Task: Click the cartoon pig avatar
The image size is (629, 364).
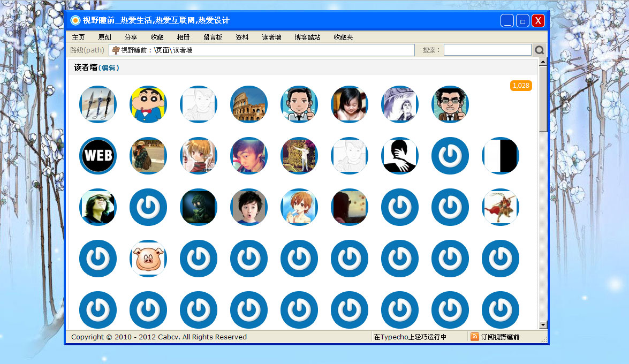Action: [x=148, y=259]
